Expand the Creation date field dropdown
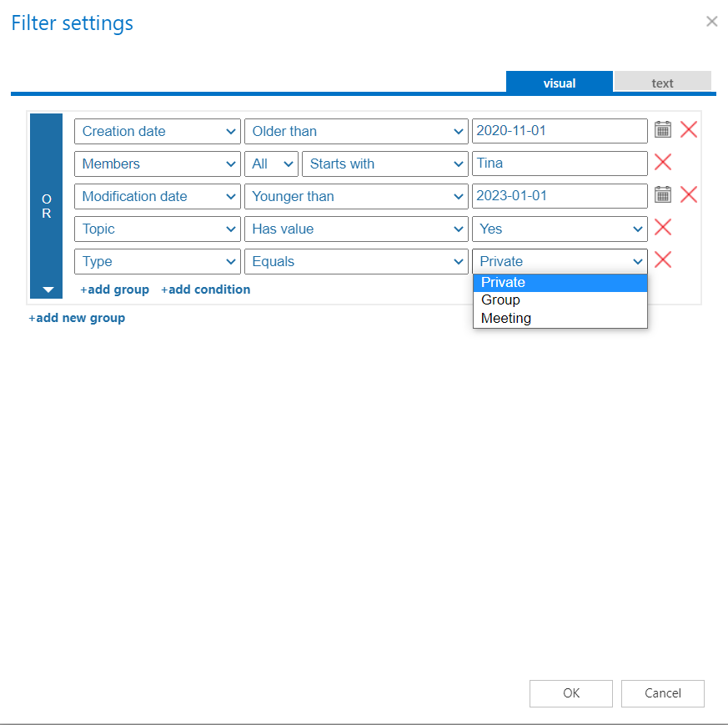Image resolution: width=728 pixels, height=725 pixels. coord(157,131)
